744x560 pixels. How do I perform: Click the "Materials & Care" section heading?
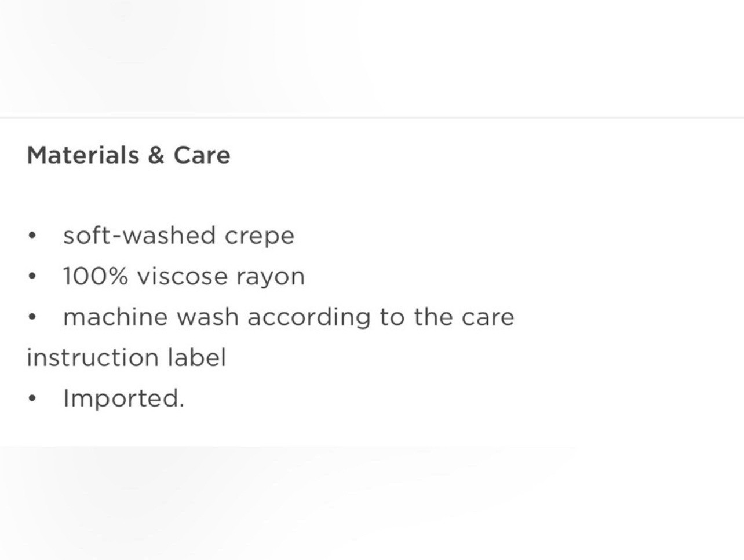pyautogui.click(x=129, y=155)
